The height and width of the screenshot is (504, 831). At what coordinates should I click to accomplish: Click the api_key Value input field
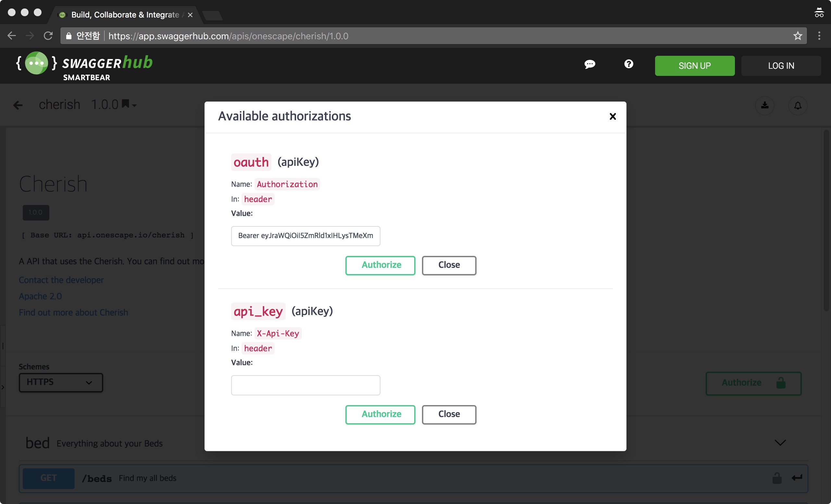coord(305,385)
